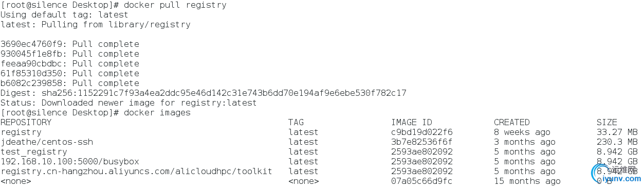This screenshot has width=644, height=187.
Task: Click image ID 3b7e82536f6f
Action: tap(422, 142)
